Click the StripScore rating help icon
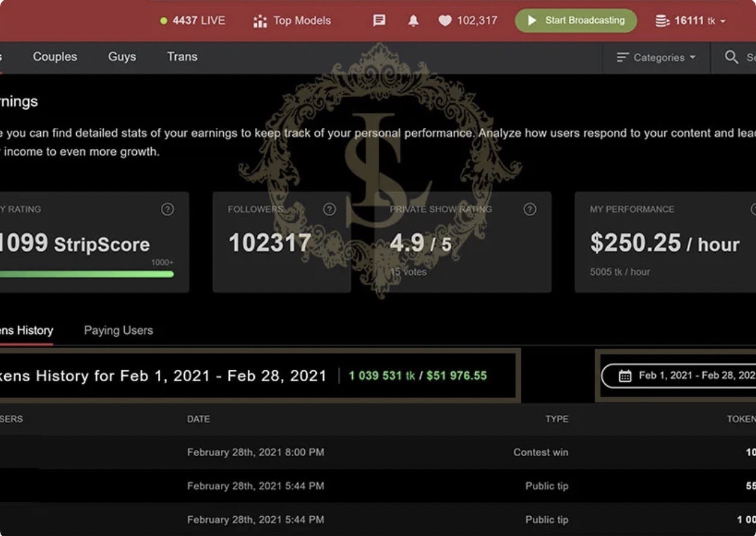 167,209
